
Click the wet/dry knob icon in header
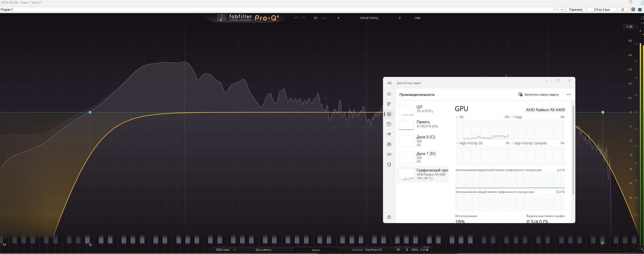633,10
